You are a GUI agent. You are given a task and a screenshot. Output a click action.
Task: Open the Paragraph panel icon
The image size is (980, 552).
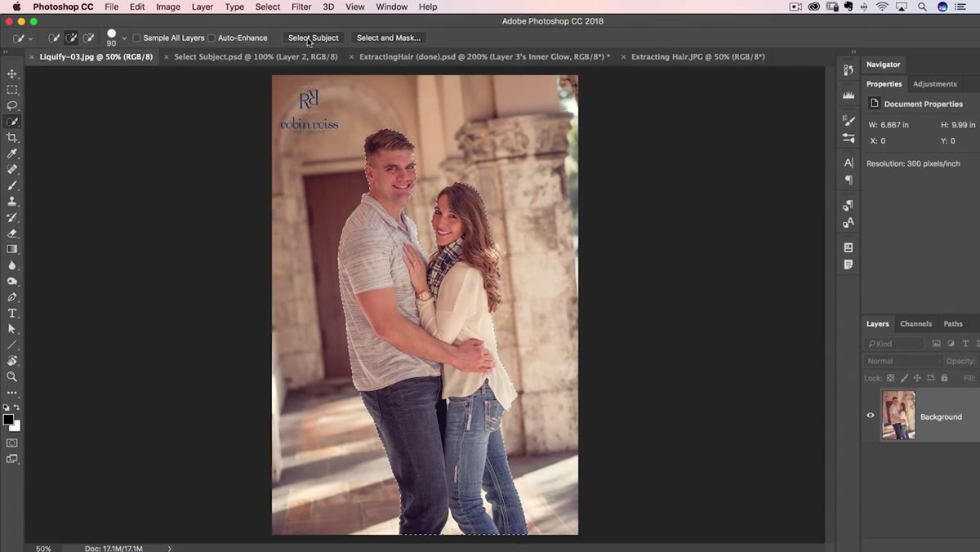pyautogui.click(x=849, y=180)
